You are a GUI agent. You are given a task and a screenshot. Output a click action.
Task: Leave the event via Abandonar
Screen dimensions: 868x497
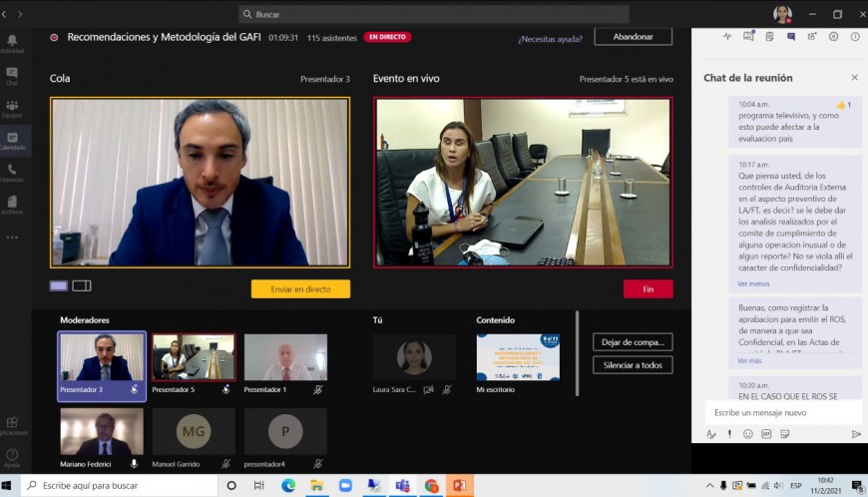pos(634,37)
